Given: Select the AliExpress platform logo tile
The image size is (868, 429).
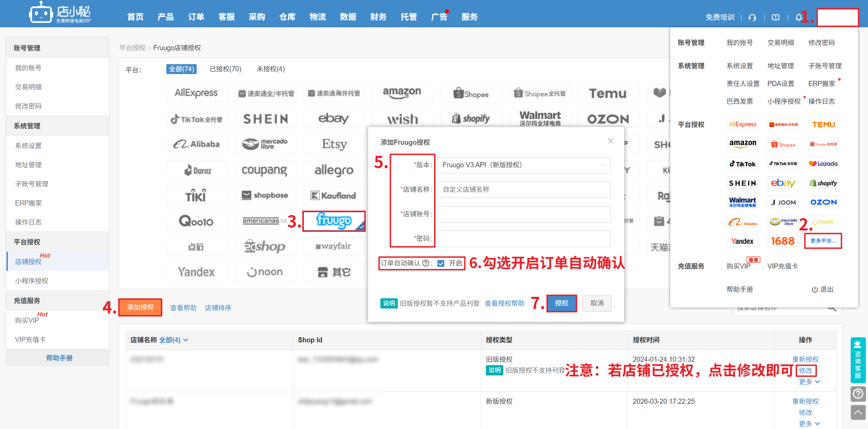Looking at the screenshot, I should (197, 93).
